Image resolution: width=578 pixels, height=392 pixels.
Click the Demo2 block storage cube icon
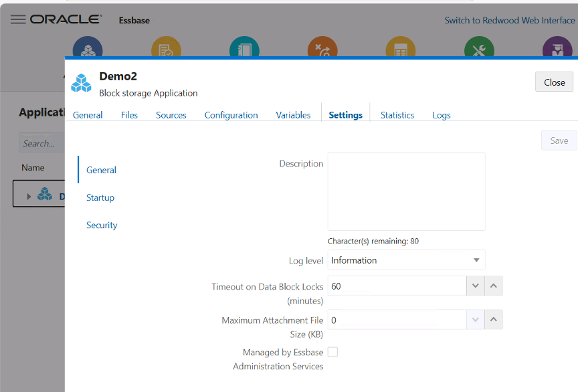pyautogui.click(x=81, y=83)
